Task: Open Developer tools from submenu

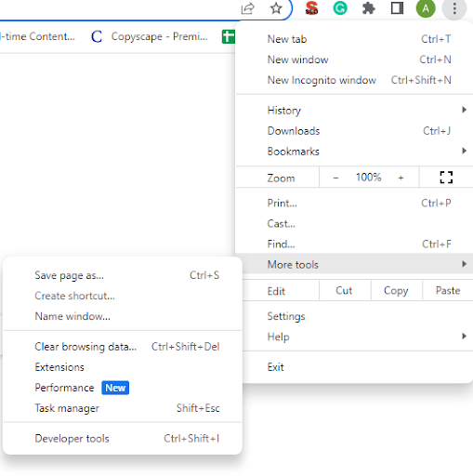Action: coord(123,439)
